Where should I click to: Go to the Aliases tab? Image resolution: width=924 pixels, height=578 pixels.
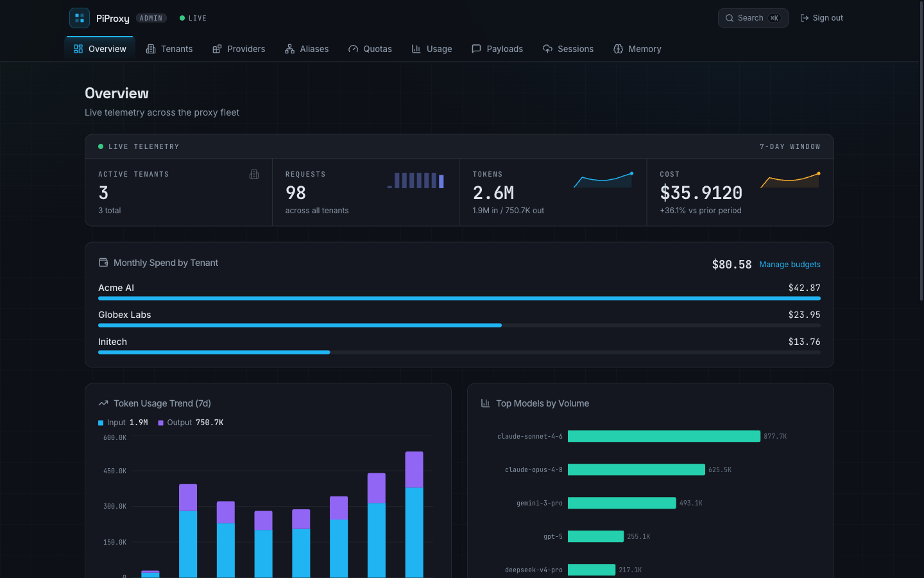pos(307,49)
